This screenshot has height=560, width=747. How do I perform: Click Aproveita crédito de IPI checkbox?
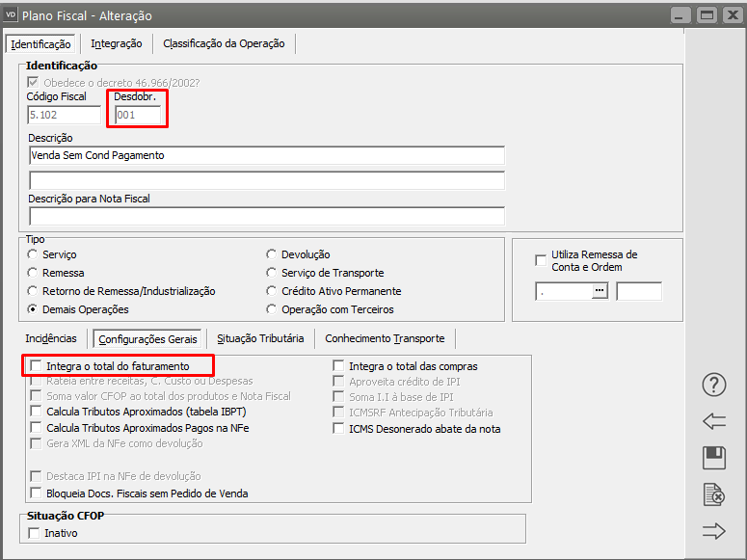[x=338, y=382]
